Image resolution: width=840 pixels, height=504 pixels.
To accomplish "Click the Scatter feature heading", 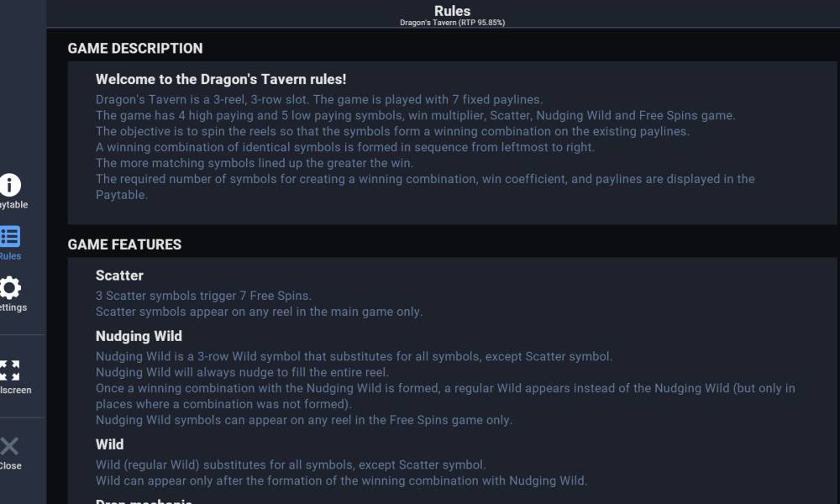I will click(x=119, y=276).
